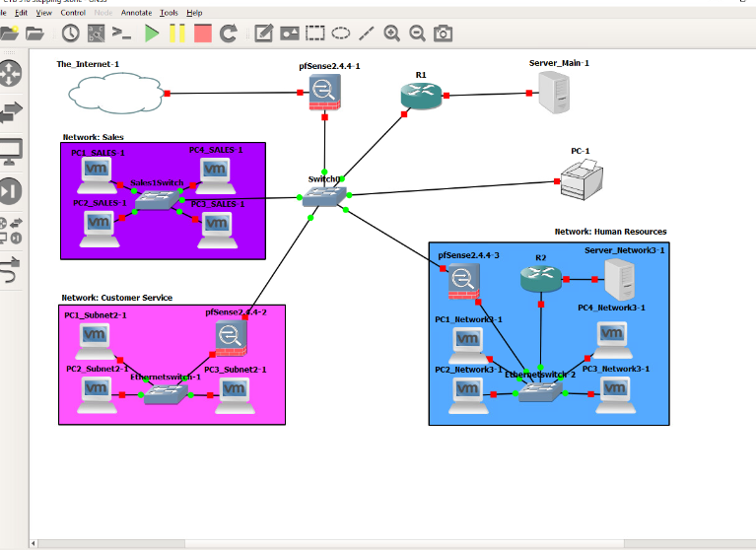Browse security devices in sidebar
Viewport: 756px width, 550px height.
(11, 191)
